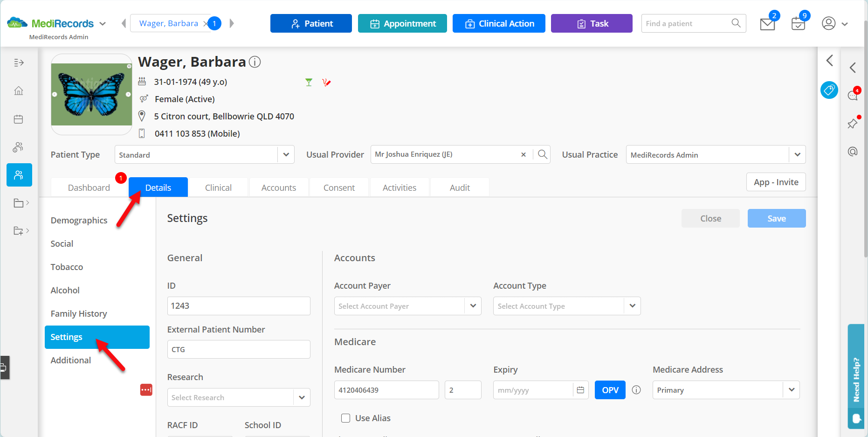Change Medicare Address from Primary dropdown

pos(791,390)
